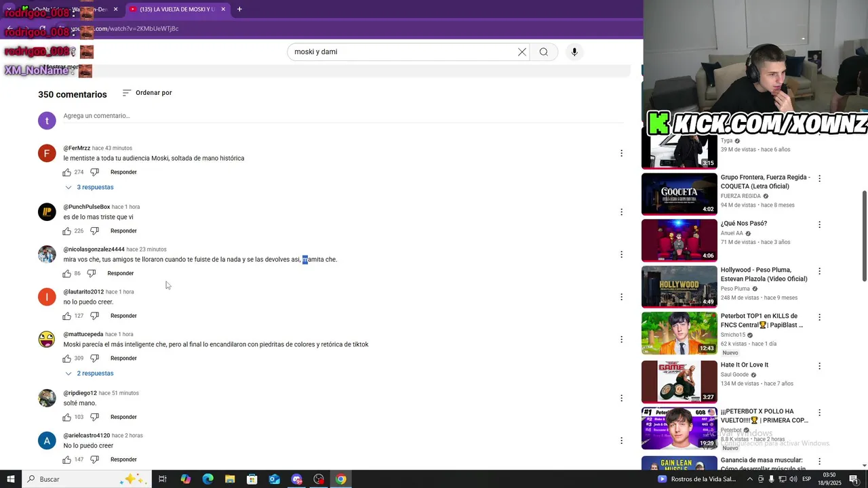
Task: Reply to @FerMrzz's comment
Action: 123,172
